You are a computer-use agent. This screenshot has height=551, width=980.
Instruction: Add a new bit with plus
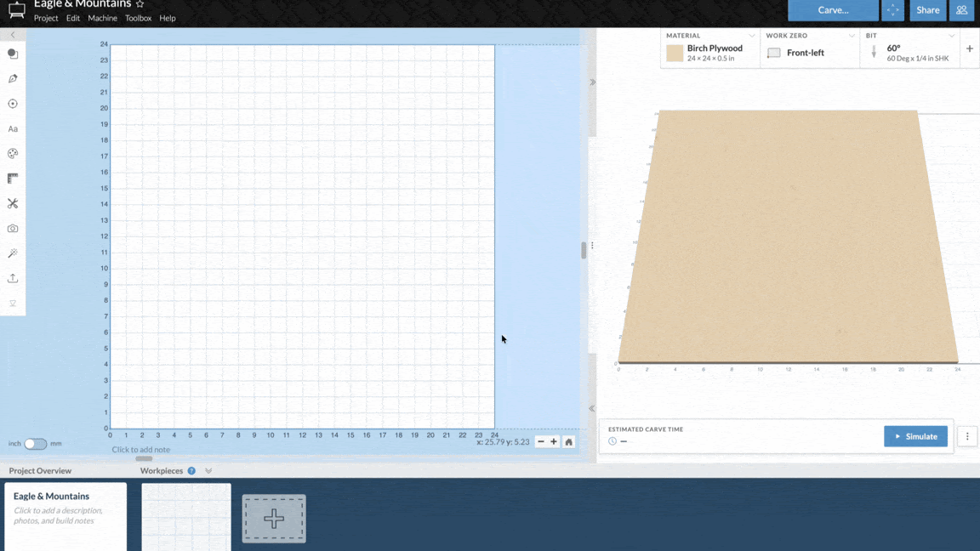click(970, 48)
